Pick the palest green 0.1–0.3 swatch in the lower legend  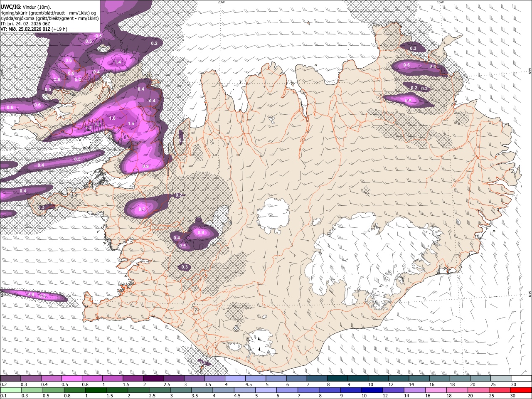point(11,390)
